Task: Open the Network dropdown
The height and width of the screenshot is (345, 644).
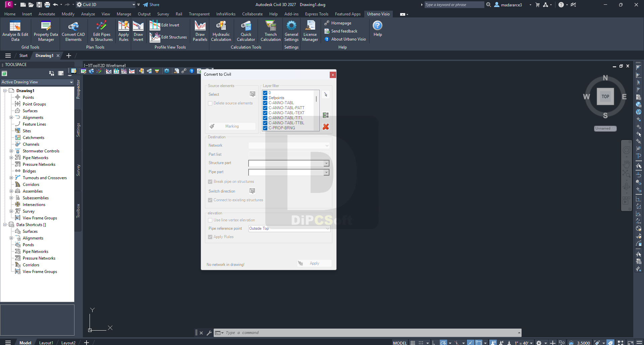Action: point(289,146)
